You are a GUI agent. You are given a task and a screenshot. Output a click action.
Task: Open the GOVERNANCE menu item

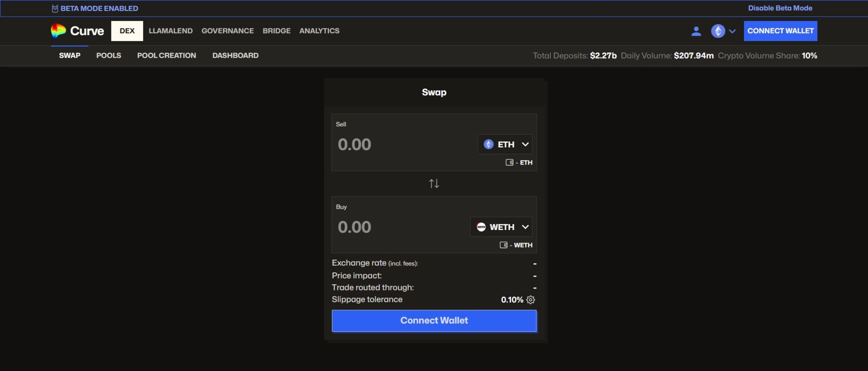(x=227, y=31)
